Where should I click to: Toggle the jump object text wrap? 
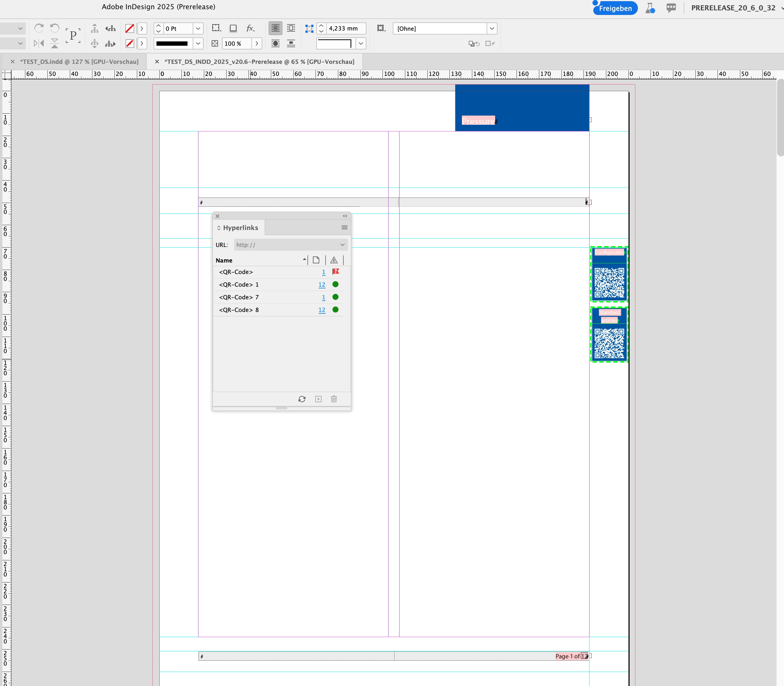(291, 43)
